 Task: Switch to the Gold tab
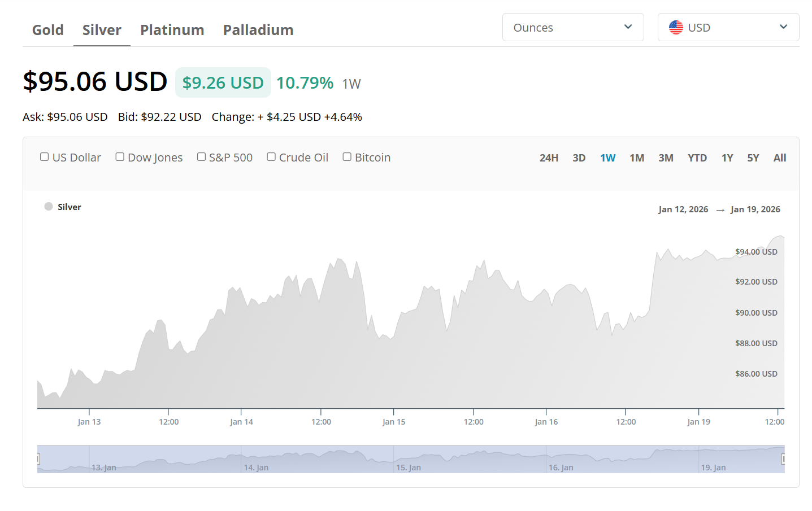click(47, 30)
